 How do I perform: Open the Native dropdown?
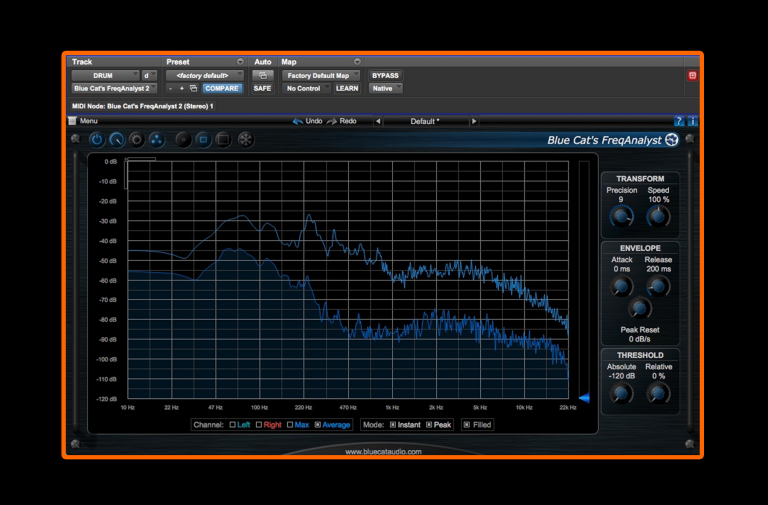(385, 89)
